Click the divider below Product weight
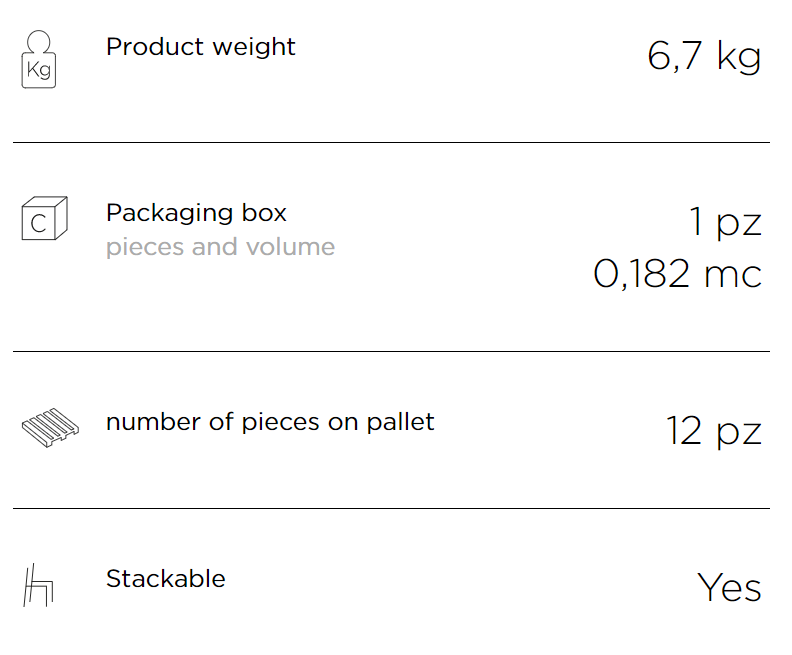Viewport: 792px width, 655px height. (391, 142)
